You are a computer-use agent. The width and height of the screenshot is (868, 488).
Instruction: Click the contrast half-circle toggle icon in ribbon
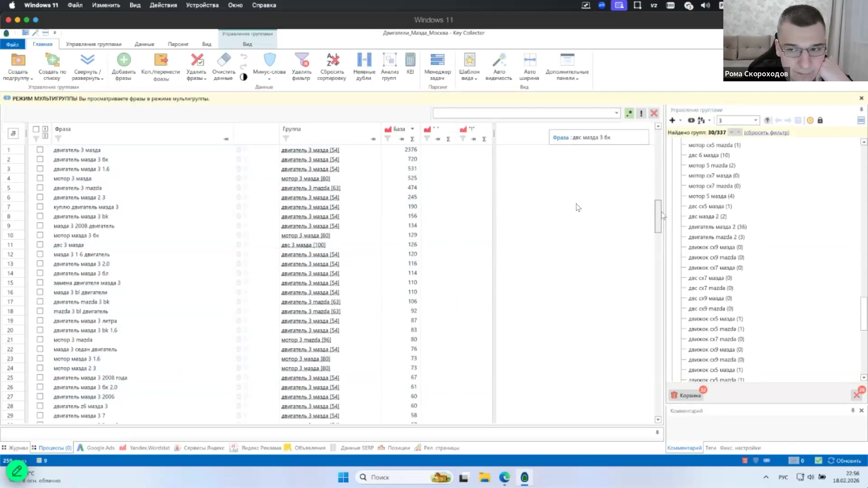tap(244, 77)
